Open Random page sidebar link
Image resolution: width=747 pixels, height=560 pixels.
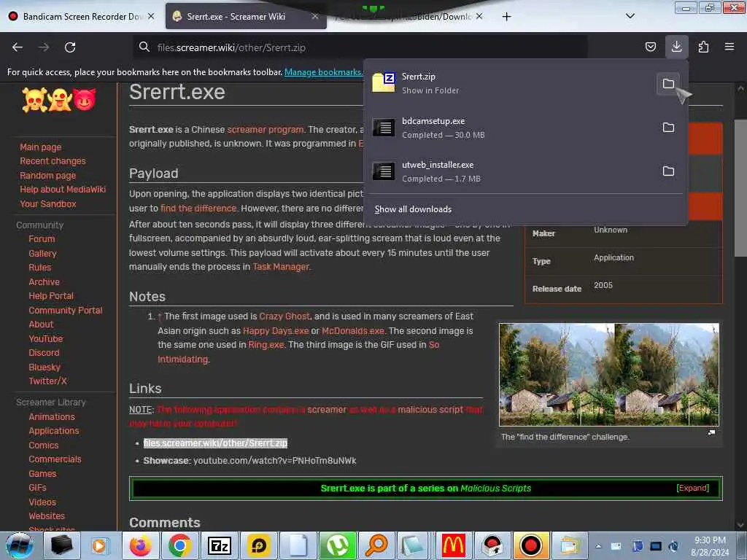47,175
